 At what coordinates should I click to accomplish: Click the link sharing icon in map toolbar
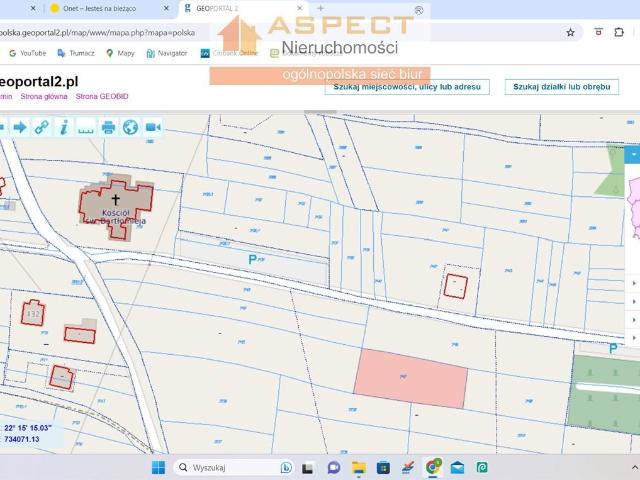click(x=41, y=127)
